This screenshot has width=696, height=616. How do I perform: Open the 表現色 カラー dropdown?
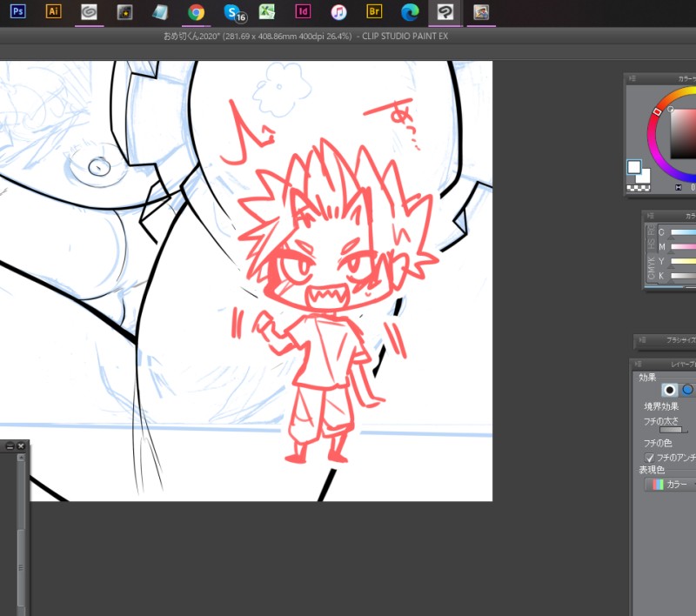pyautogui.click(x=670, y=485)
